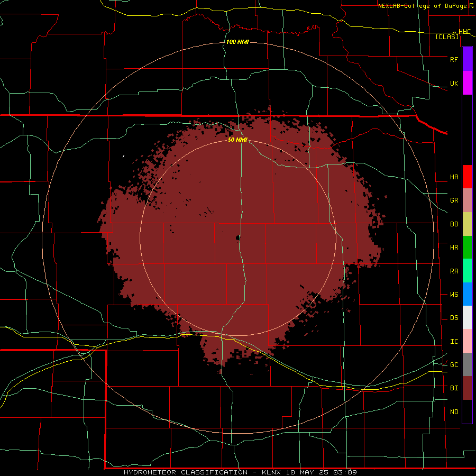Click the GR pink legend swatch
Screen dimensions: 476x476
467,200
